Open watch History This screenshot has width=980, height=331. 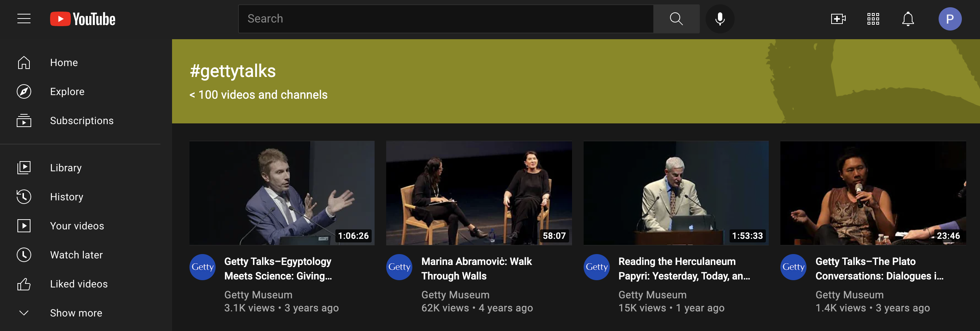(66, 197)
